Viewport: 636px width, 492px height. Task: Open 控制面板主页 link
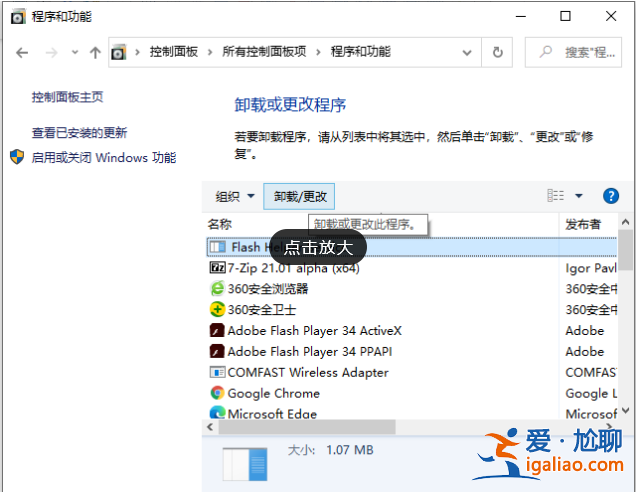67,97
